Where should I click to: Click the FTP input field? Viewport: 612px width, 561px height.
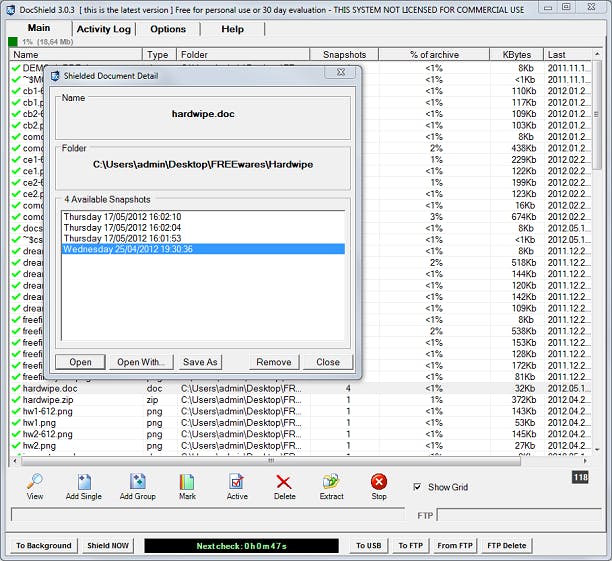pos(519,515)
